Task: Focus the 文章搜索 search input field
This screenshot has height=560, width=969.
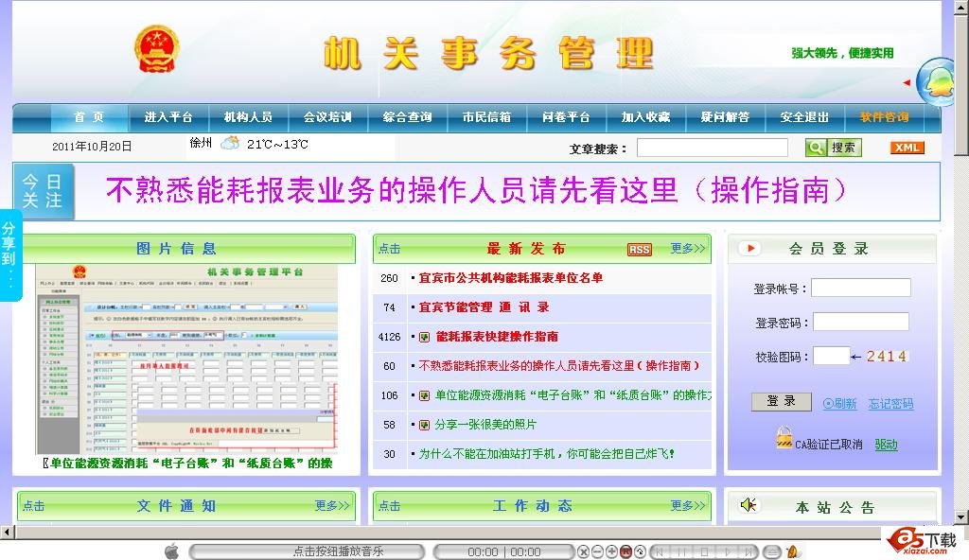Action: [712, 148]
